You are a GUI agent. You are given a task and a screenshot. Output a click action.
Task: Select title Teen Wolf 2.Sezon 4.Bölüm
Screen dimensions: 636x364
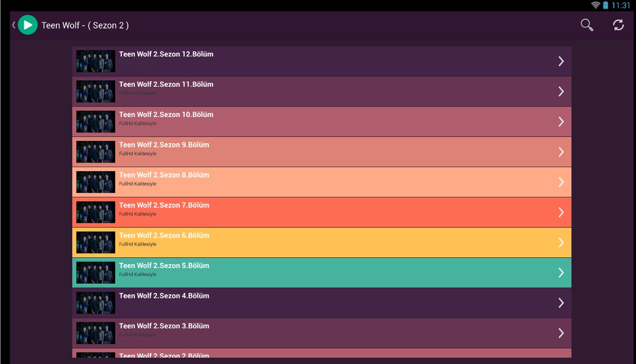click(x=164, y=296)
